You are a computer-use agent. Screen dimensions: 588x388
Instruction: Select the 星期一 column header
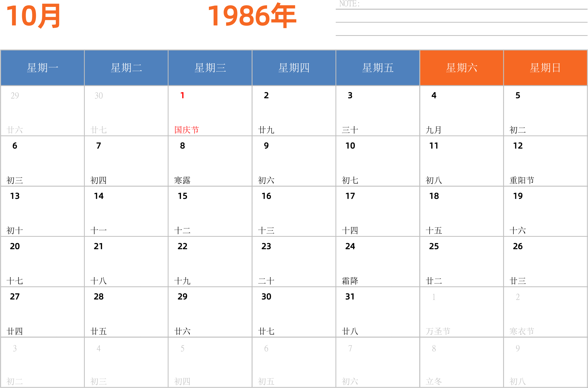click(x=43, y=68)
